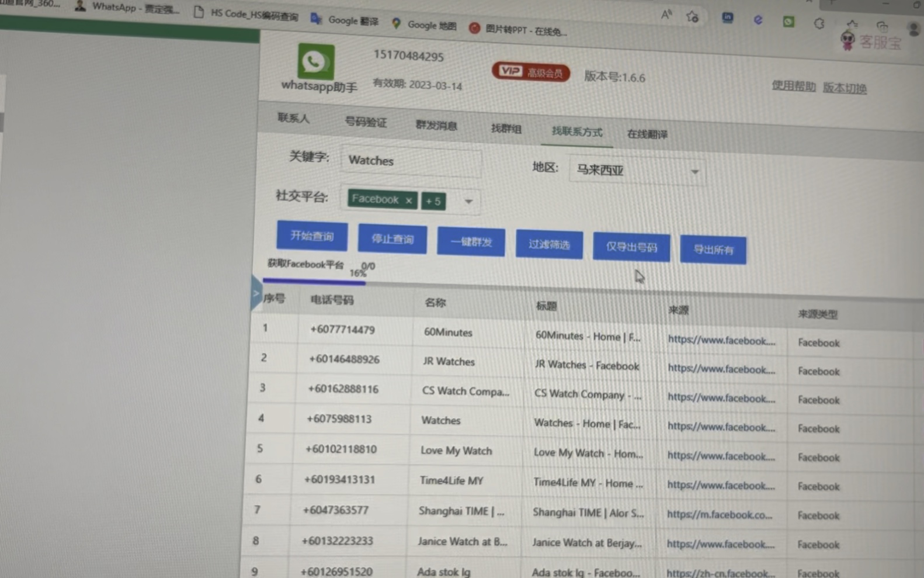The height and width of the screenshot is (578, 924).
Task: Click the browser read aloud A icon
Action: point(666,15)
